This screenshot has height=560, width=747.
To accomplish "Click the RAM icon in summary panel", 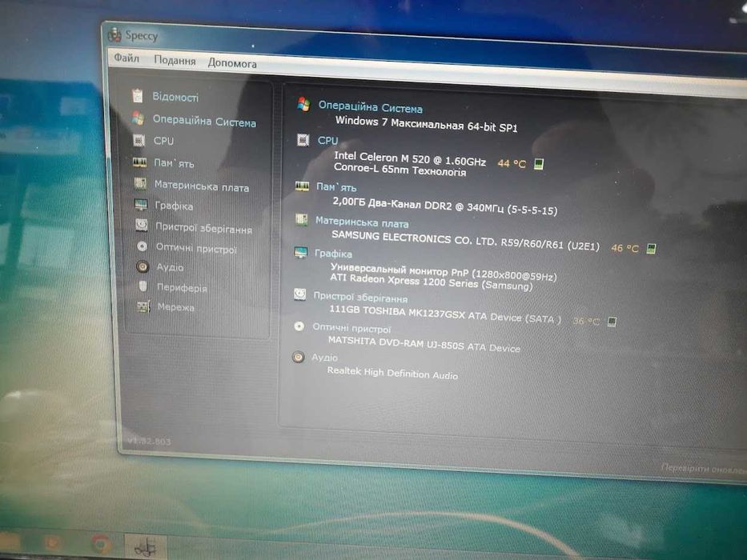I will pyautogui.click(x=302, y=186).
